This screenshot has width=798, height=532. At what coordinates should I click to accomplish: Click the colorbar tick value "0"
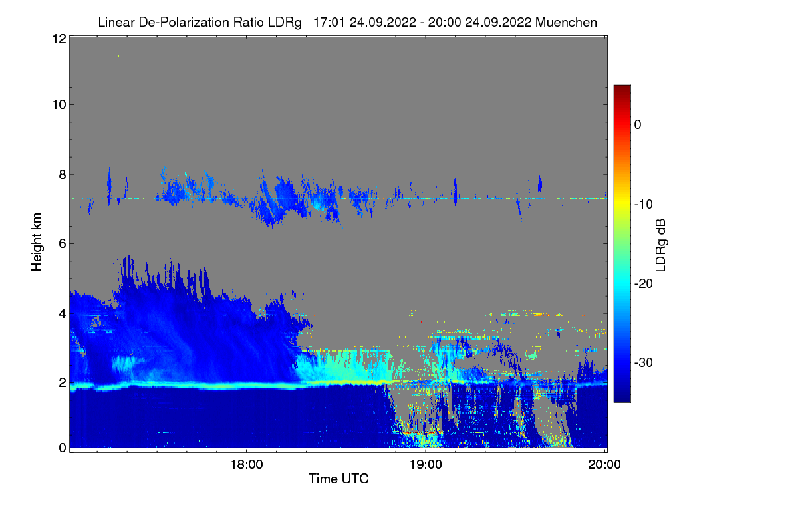[x=638, y=124]
